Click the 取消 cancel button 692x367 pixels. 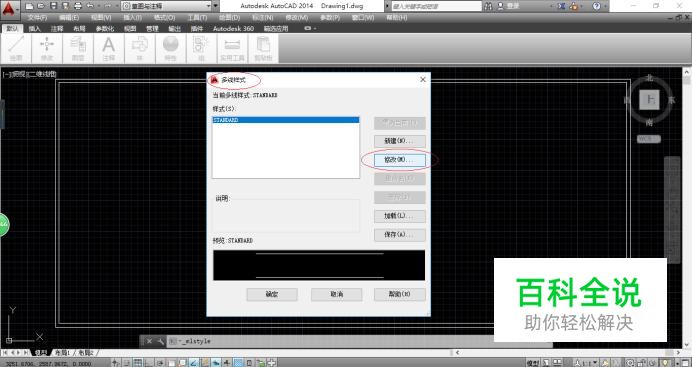tap(336, 294)
